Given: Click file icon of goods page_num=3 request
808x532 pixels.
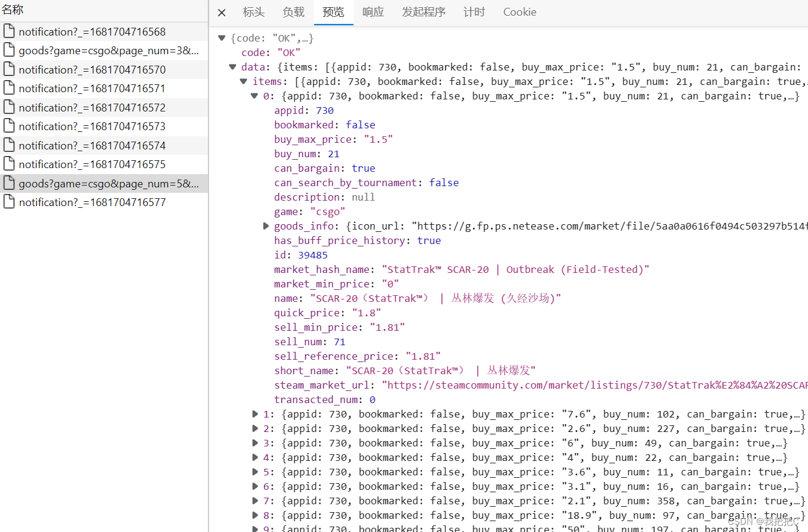Looking at the screenshot, I should pos(9,51).
